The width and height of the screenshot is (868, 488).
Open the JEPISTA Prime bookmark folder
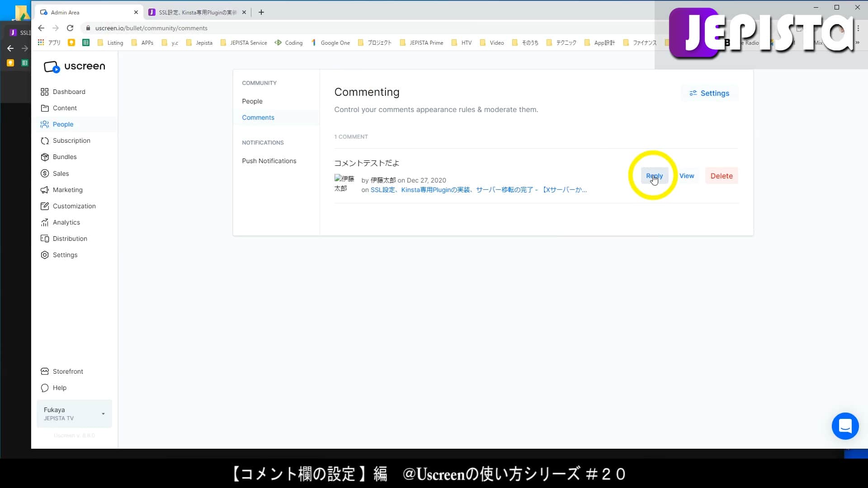[x=421, y=42]
